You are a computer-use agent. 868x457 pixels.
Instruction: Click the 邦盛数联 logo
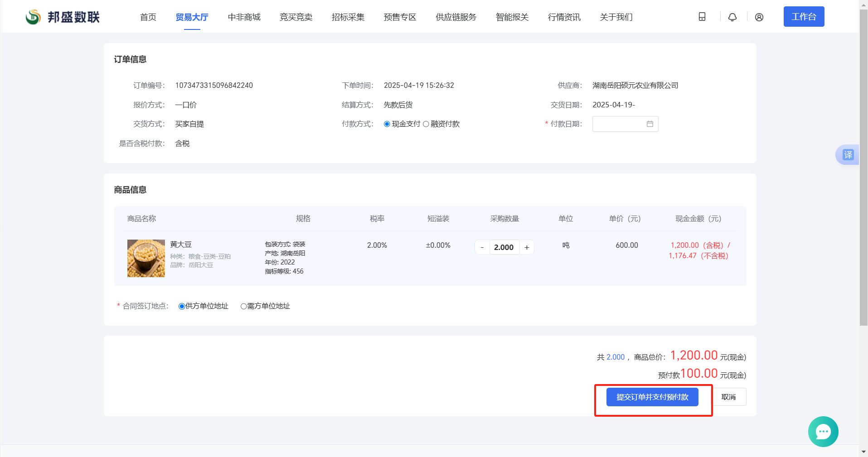(63, 17)
